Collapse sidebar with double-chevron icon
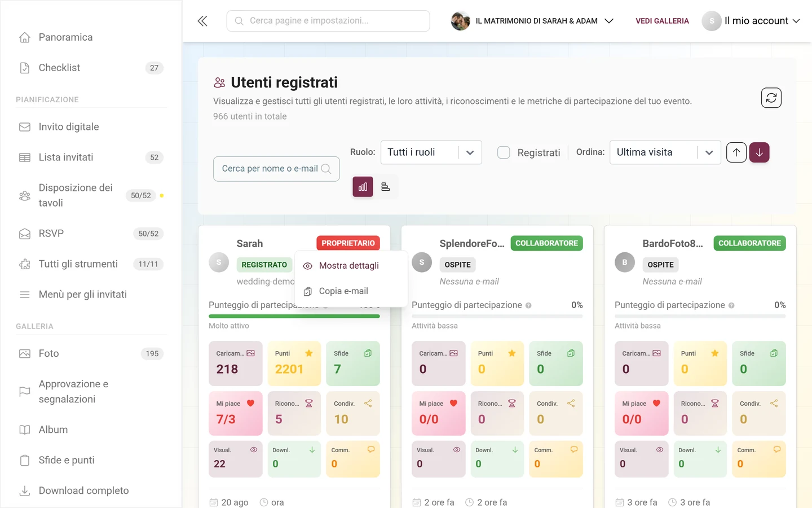The width and height of the screenshot is (812, 508). tap(202, 21)
